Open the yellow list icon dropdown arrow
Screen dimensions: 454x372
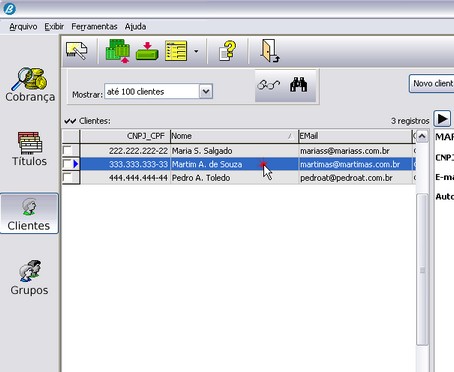coord(196,51)
